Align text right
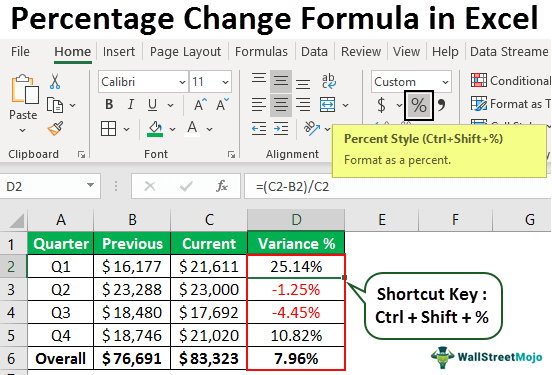The width and height of the screenshot is (552, 375). pyautogui.click(x=303, y=105)
